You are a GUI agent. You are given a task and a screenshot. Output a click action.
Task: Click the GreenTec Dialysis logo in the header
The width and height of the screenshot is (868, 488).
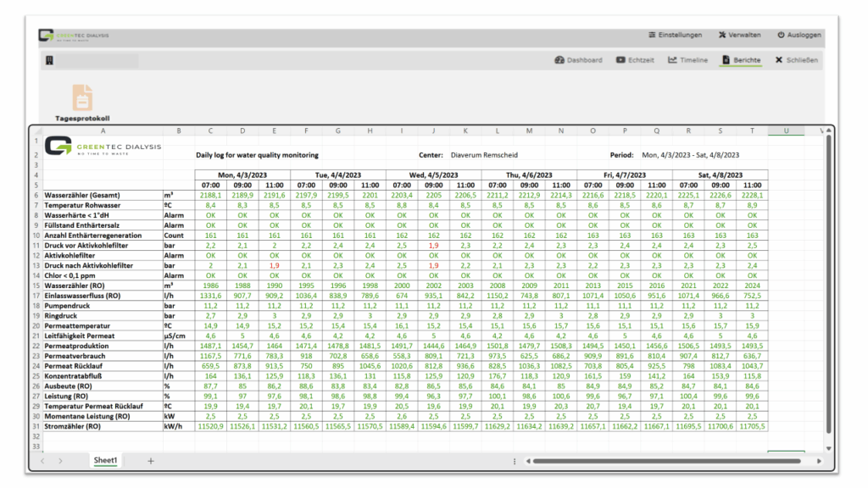[74, 36]
